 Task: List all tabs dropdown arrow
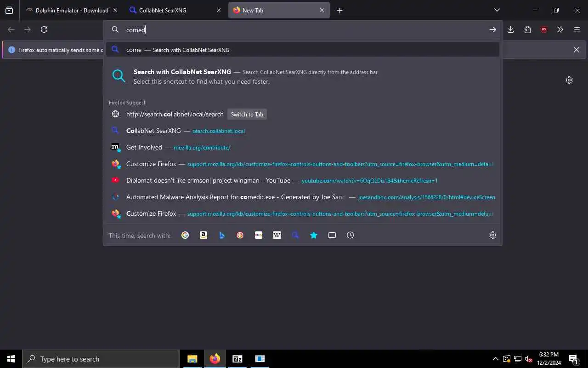497,10
